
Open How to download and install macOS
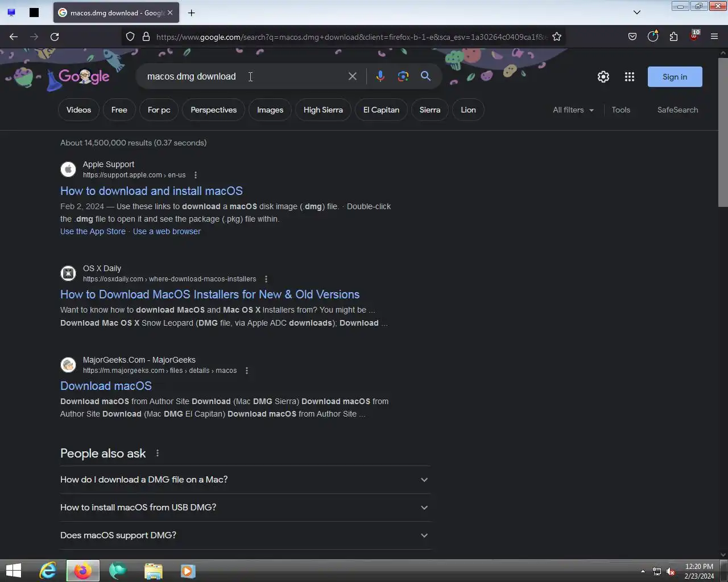[x=151, y=191]
